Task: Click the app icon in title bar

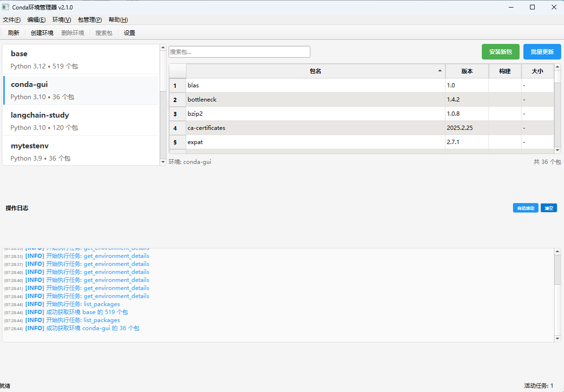Action: tap(5, 7)
